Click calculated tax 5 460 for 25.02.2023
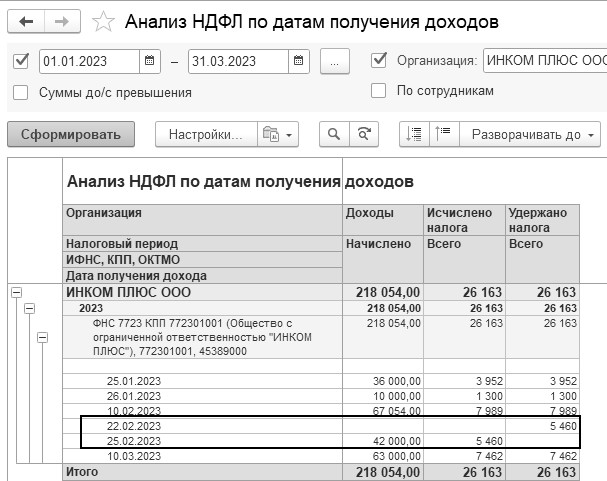This screenshot has height=481, width=607. coord(489,441)
